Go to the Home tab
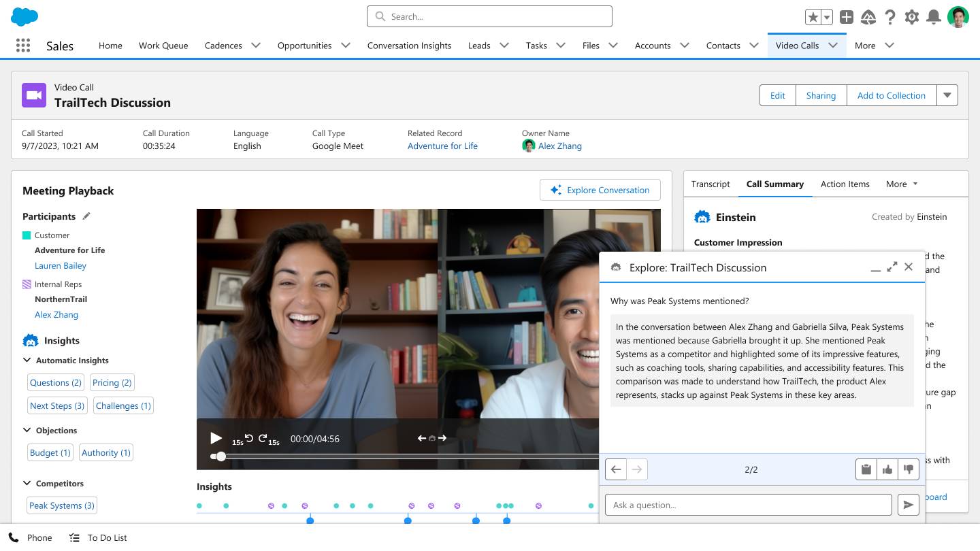The height and width of the screenshot is (551, 980). (x=110, y=46)
